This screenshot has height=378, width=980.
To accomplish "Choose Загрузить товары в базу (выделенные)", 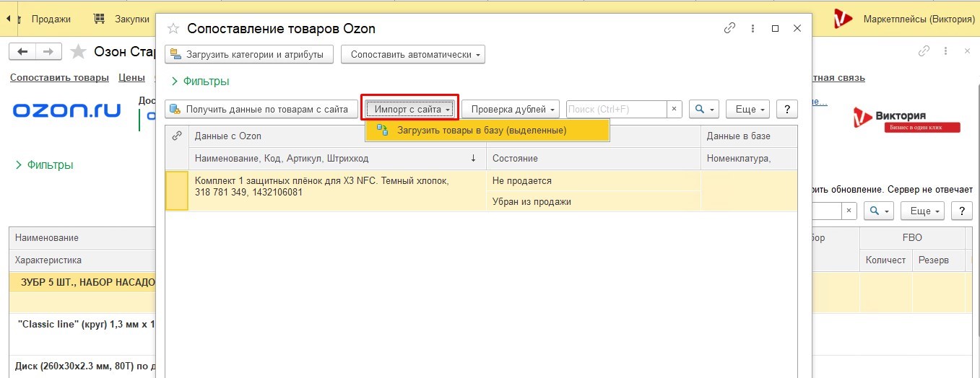I will point(487,131).
